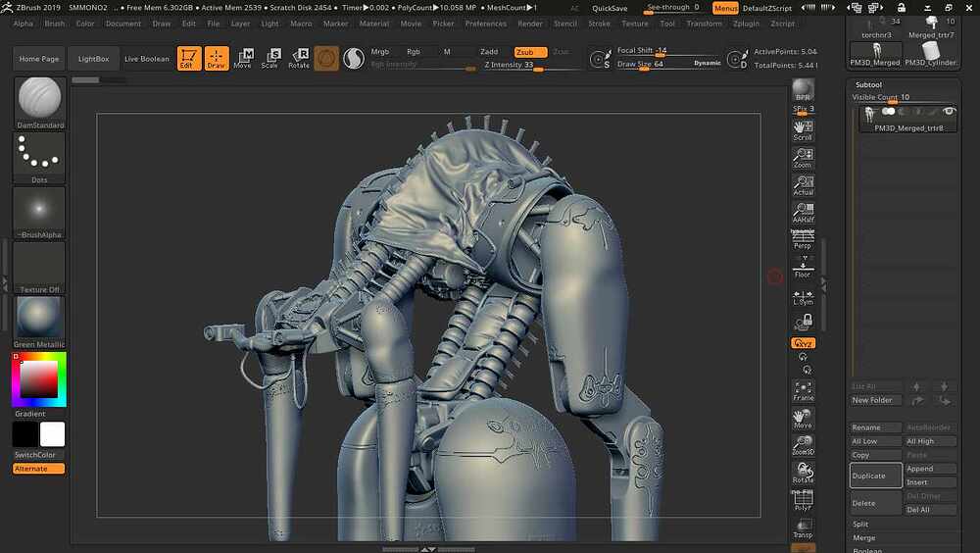
Task: Set canvas to Actual size
Action: pyautogui.click(x=804, y=185)
